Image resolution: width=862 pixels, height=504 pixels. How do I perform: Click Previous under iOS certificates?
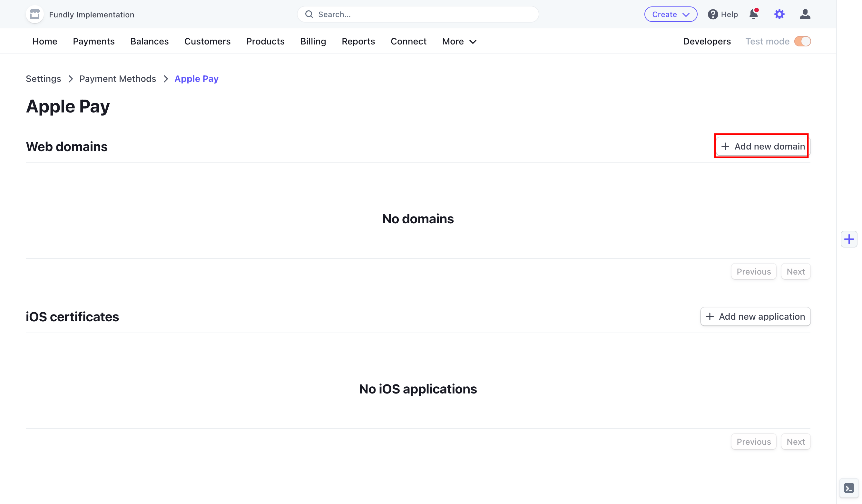coord(754,442)
